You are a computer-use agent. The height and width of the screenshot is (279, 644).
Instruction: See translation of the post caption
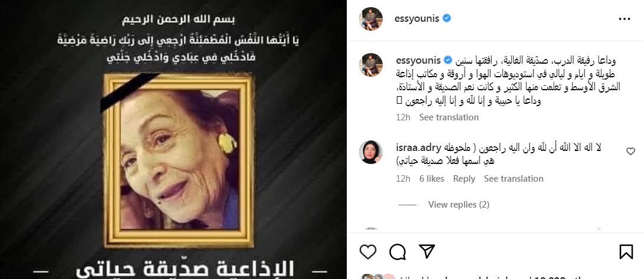tap(449, 117)
